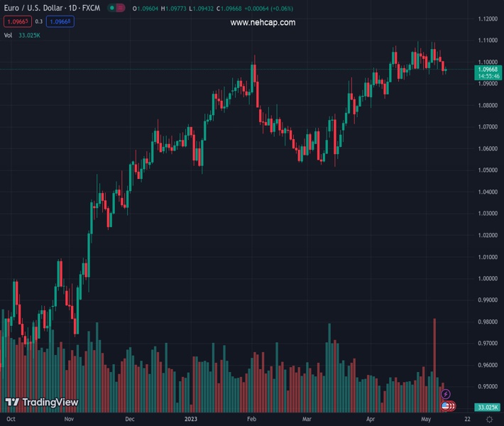The height and width of the screenshot is (426, 504).
Task: Click the red sell price 1.09665 button
Action: [x=16, y=21]
